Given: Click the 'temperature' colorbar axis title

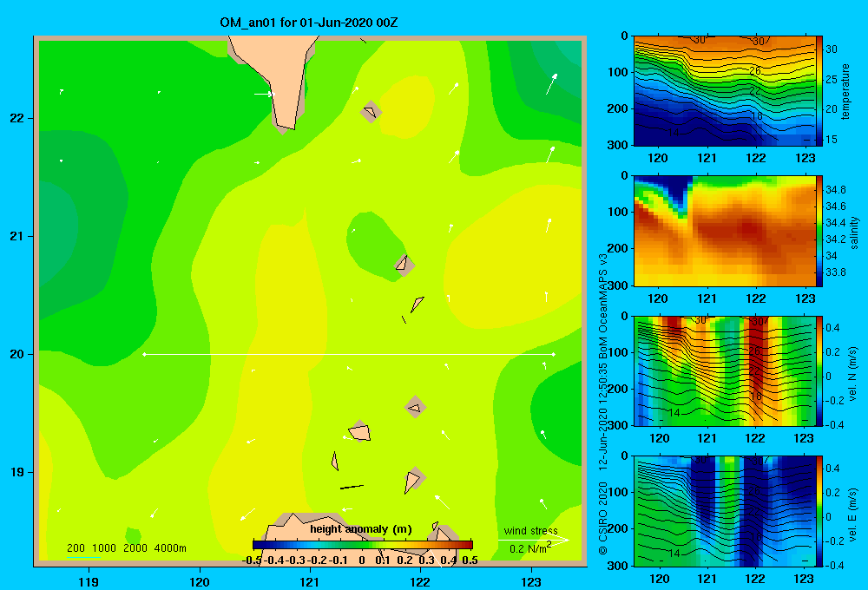Looking at the screenshot, I should pos(845,91).
